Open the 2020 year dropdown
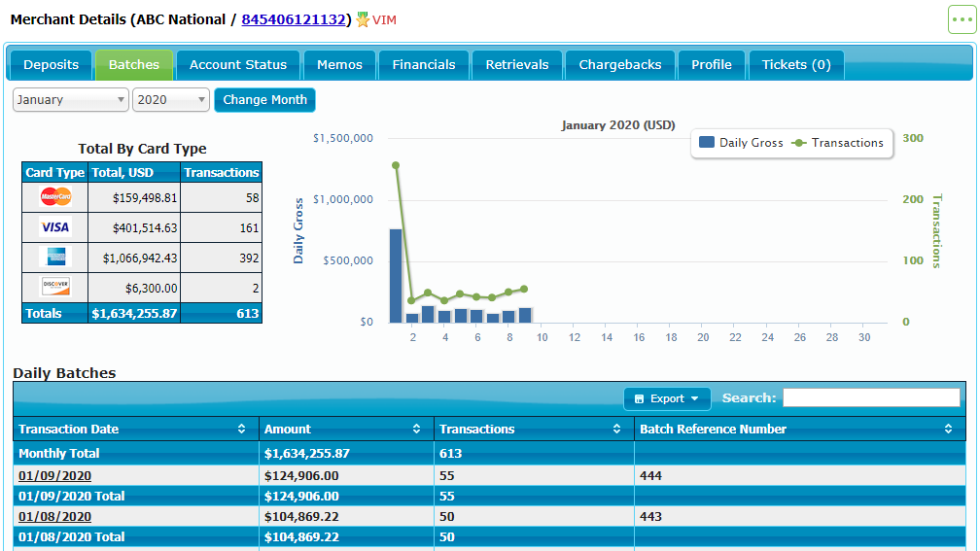 tap(171, 100)
